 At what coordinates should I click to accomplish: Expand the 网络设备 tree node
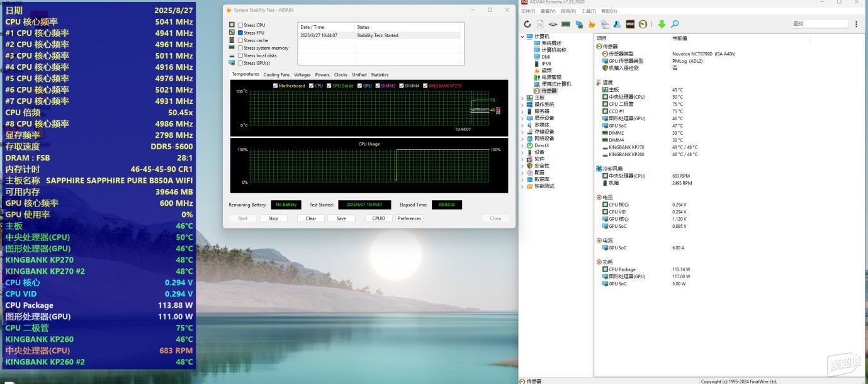point(522,138)
